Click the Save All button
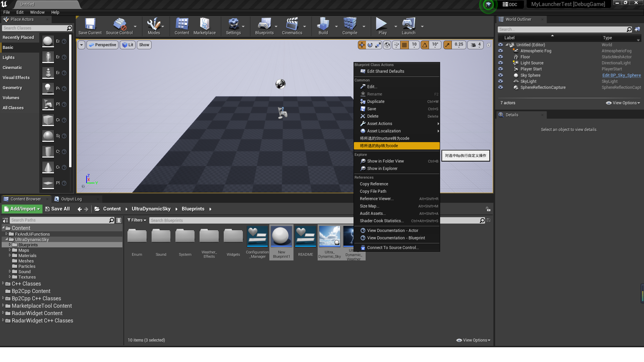This screenshot has height=362, width=644. (57, 209)
